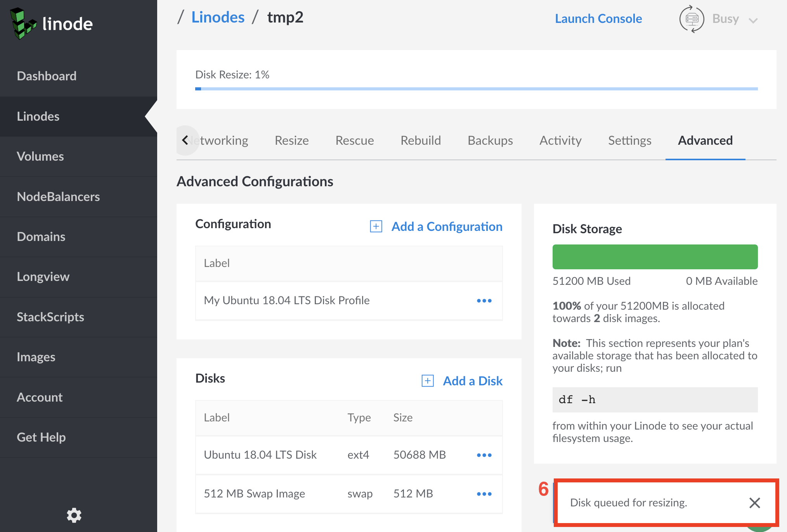Image resolution: width=787 pixels, height=532 pixels.
Task: Open actions menu for 512 MB Swap Image
Action: tap(484, 494)
